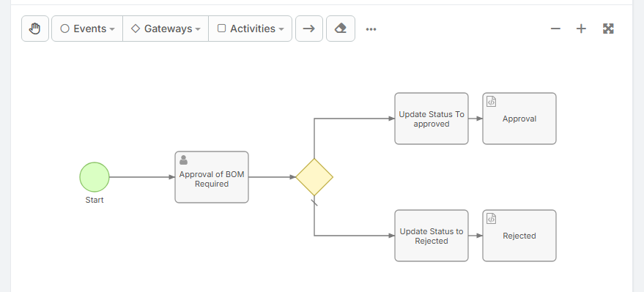This screenshot has width=644, height=292.
Task: Select the Update Status to Rejected node
Action: click(x=432, y=236)
